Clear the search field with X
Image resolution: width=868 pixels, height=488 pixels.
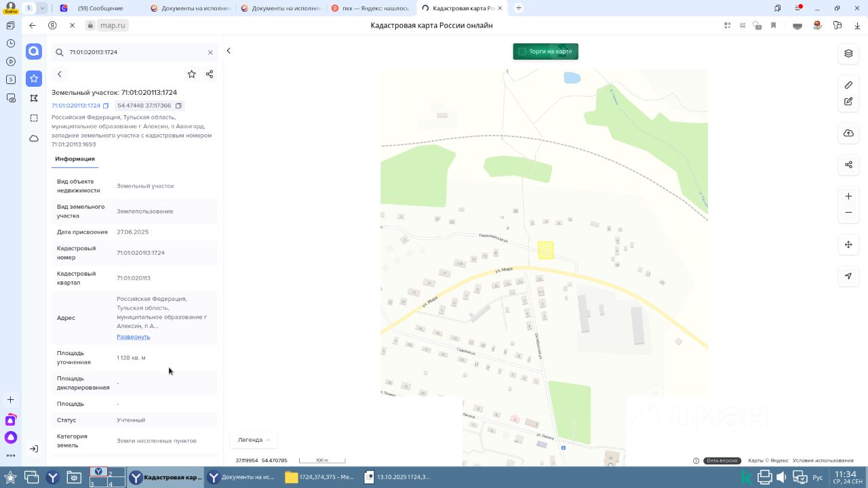[210, 52]
